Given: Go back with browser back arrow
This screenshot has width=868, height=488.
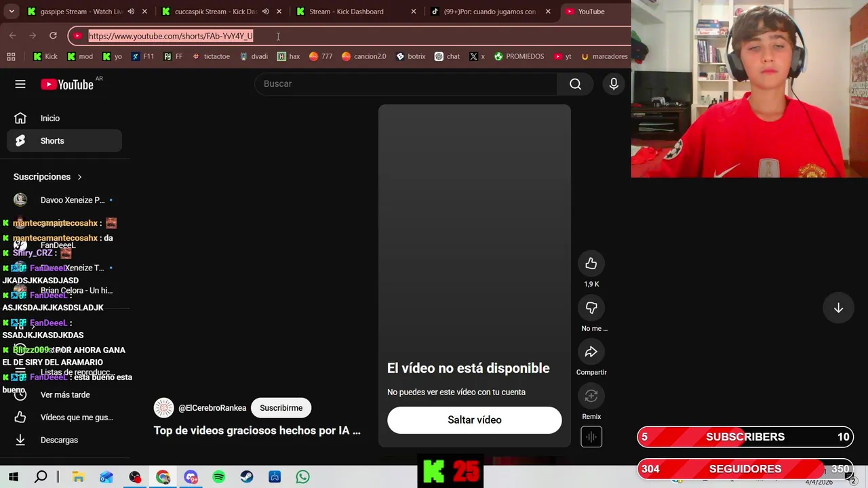Looking at the screenshot, I should click(13, 36).
